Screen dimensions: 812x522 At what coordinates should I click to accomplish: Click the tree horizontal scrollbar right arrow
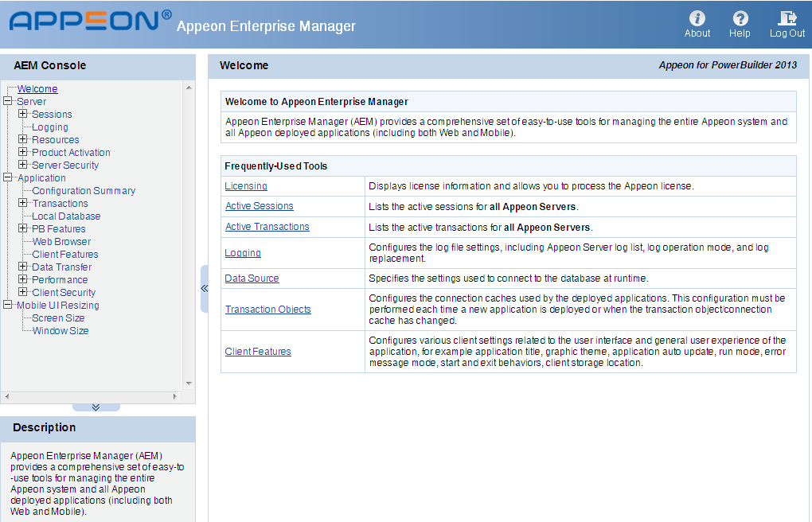click(x=175, y=397)
